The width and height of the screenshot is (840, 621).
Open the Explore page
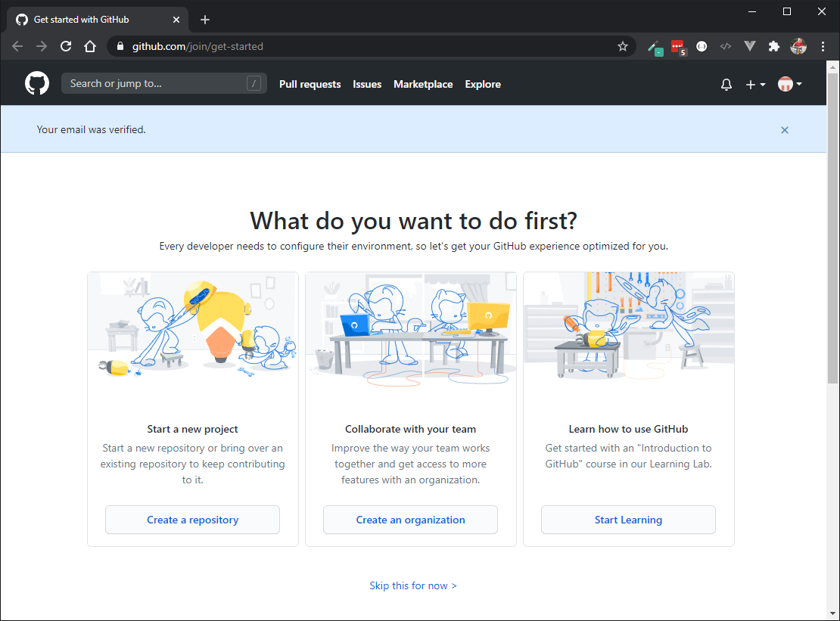click(483, 84)
